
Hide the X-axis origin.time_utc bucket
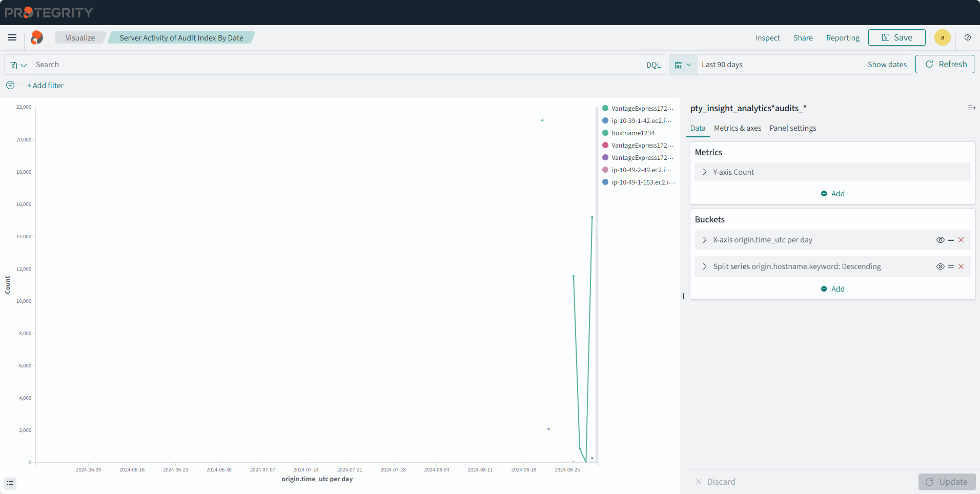(940, 240)
